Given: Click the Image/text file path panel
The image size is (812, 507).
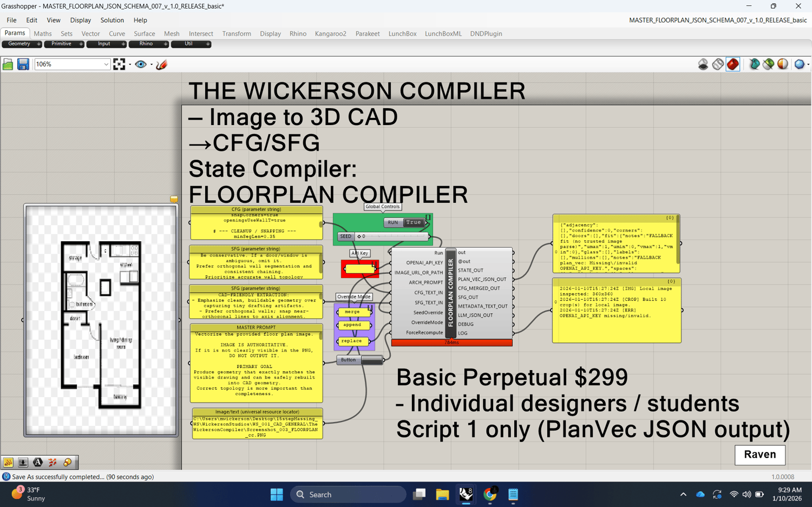Looking at the screenshot, I should [258, 424].
